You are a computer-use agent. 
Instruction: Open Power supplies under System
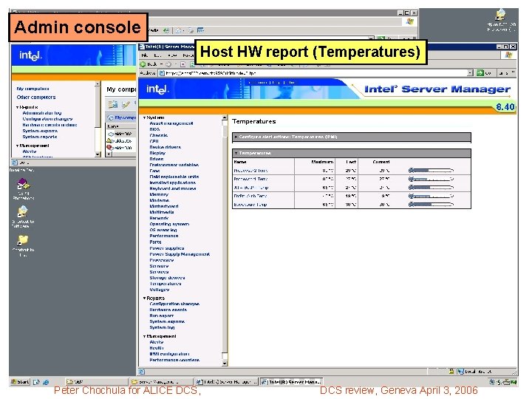[167, 248]
